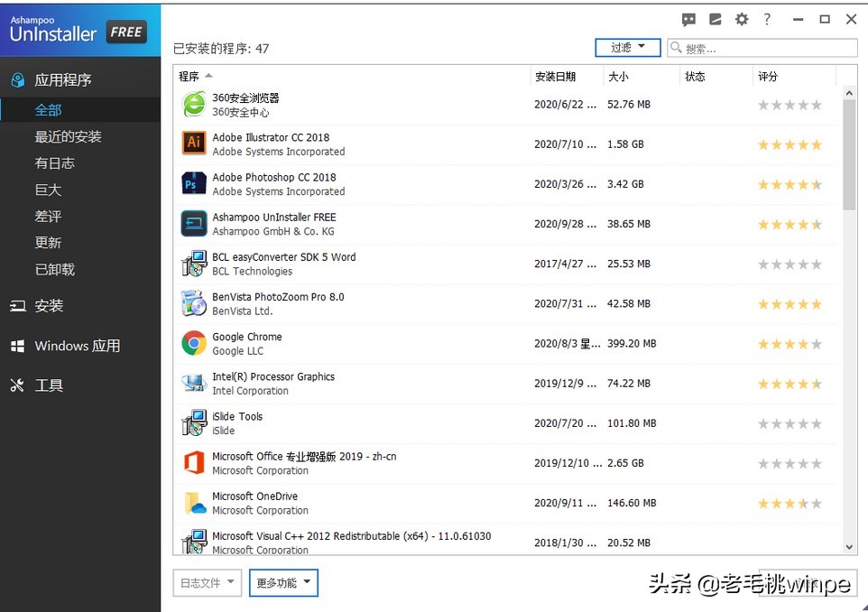
Task: Click the 工具 wrench sidebar icon
Action: [x=17, y=385]
